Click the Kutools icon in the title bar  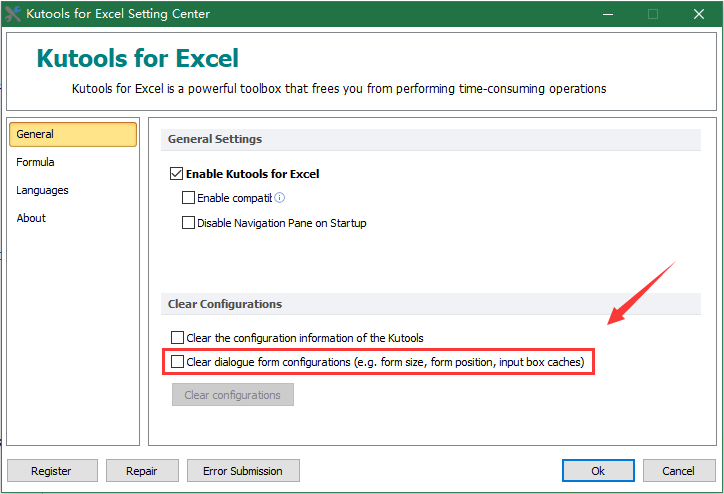[x=13, y=14]
